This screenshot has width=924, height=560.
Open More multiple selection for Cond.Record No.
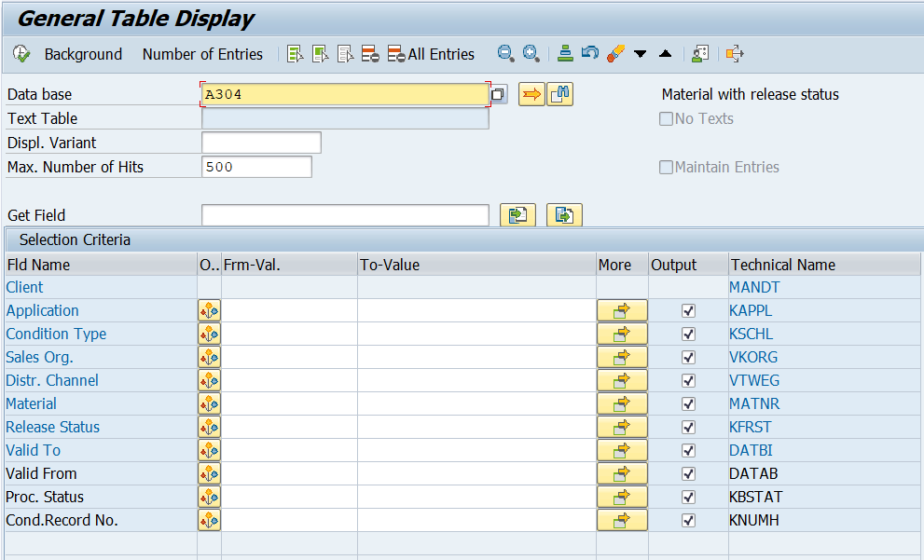[x=622, y=521]
